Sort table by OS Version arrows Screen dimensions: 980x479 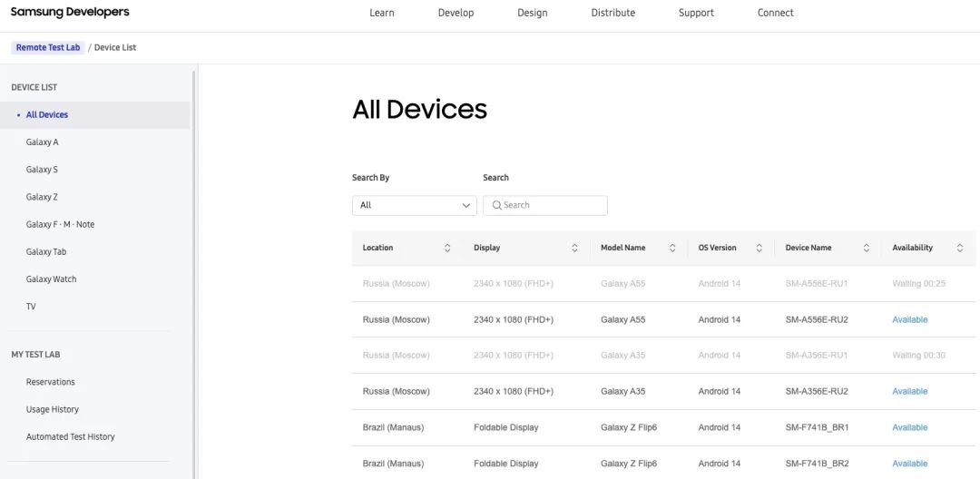click(x=759, y=248)
